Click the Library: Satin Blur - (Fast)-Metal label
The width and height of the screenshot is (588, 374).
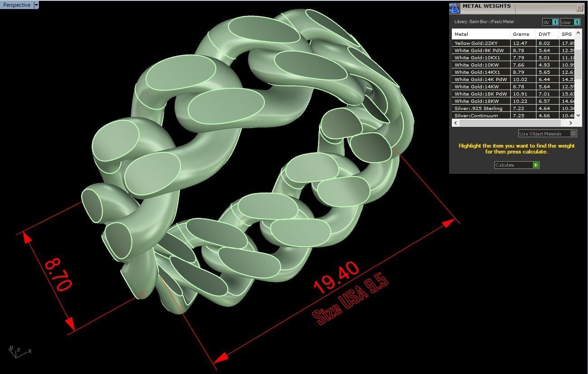click(x=484, y=22)
